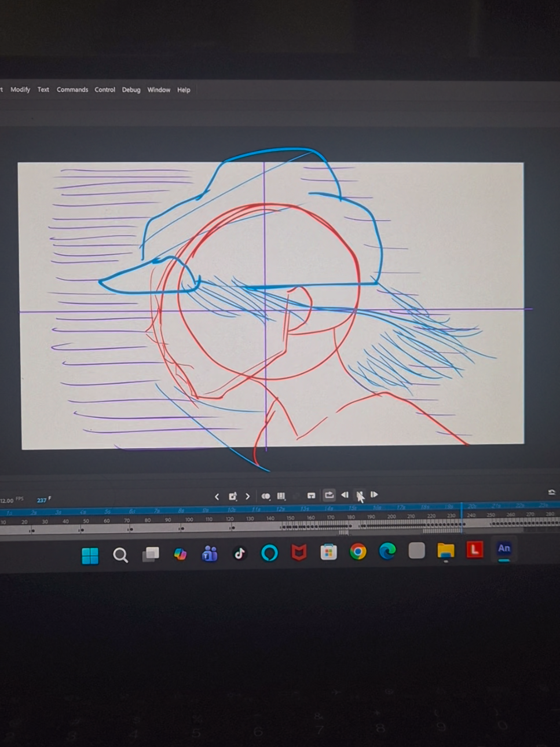Image resolution: width=560 pixels, height=747 pixels.
Task: Launch Copilot from the taskbar
Action: click(x=180, y=554)
